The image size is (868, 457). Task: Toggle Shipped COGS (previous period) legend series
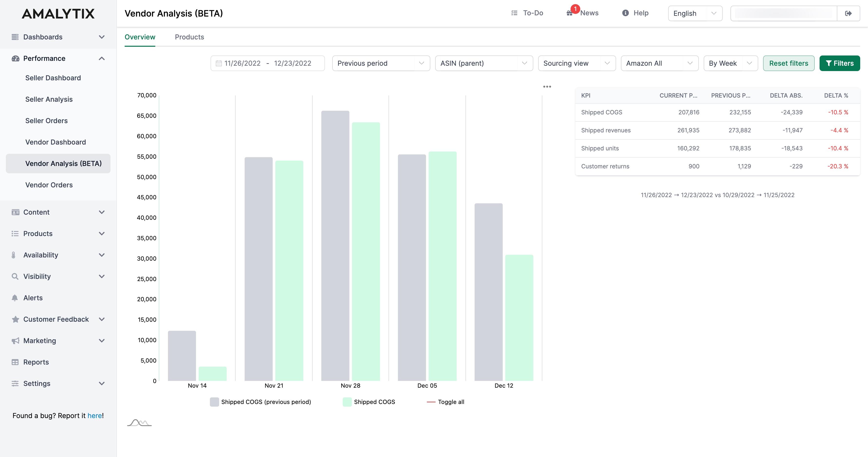pos(260,402)
